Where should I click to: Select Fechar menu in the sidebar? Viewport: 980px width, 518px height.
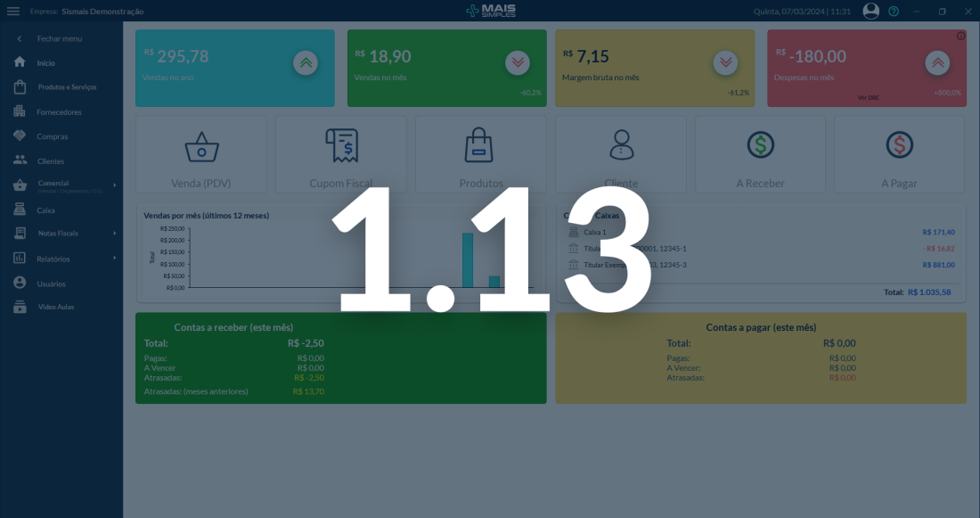pyautogui.click(x=60, y=39)
